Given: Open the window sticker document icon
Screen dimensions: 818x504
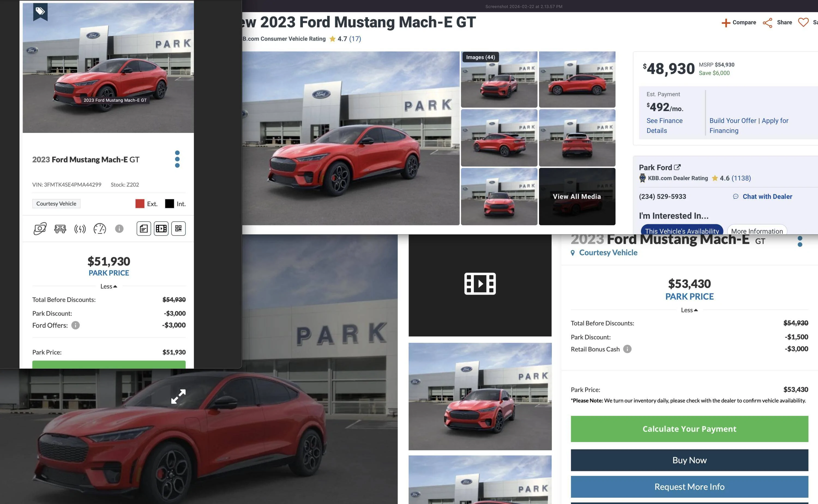Looking at the screenshot, I should 144,229.
